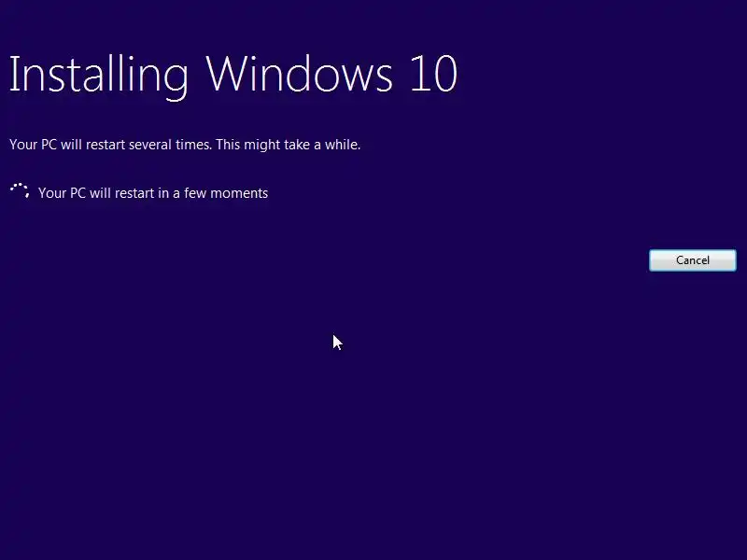The height and width of the screenshot is (560, 747).
Task: Click the word 'while' ending the subtitle
Action: point(343,145)
